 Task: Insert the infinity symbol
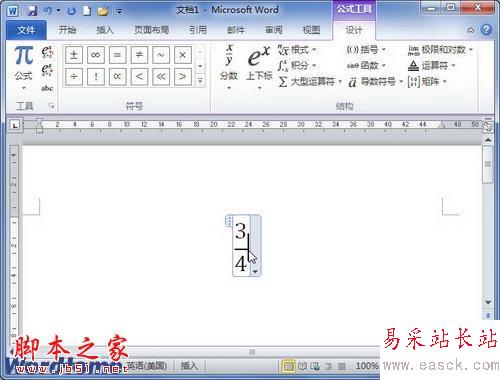click(x=96, y=55)
